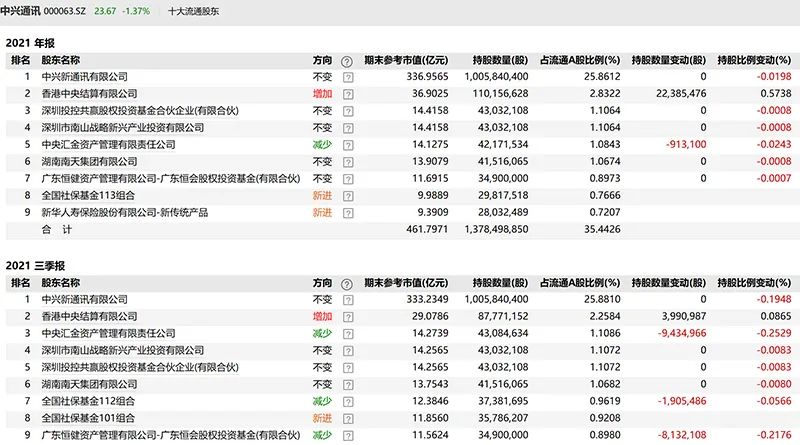Click 期末参考市值(亿元) header in 2021 年报
This screenshot has height=445, width=800.
406,60
